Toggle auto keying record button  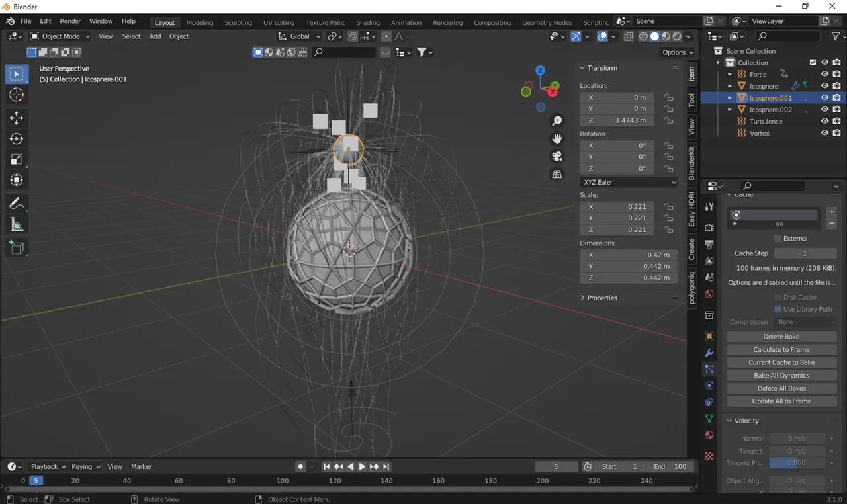(x=300, y=466)
